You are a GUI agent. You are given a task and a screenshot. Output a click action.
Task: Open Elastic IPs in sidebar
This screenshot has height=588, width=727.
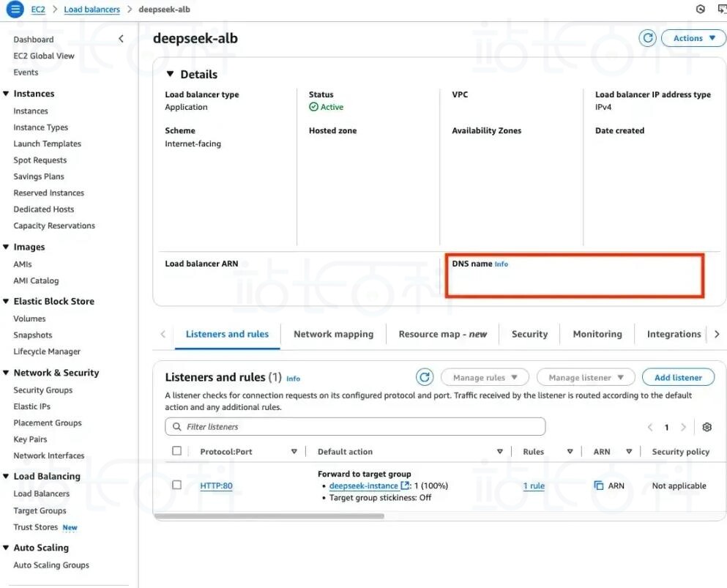click(x=32, y=406)
